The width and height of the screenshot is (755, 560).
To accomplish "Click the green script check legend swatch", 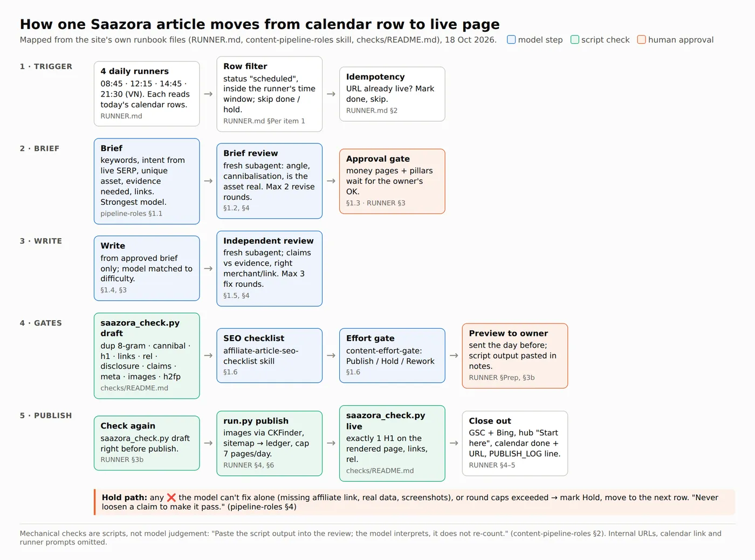I will pyautogui.click(x=575, y=39).
